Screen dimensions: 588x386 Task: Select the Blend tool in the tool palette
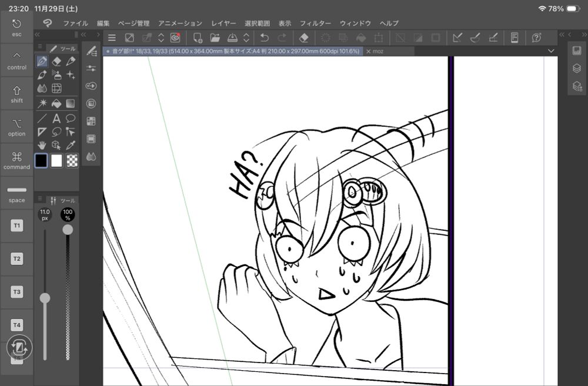[42, 89]
